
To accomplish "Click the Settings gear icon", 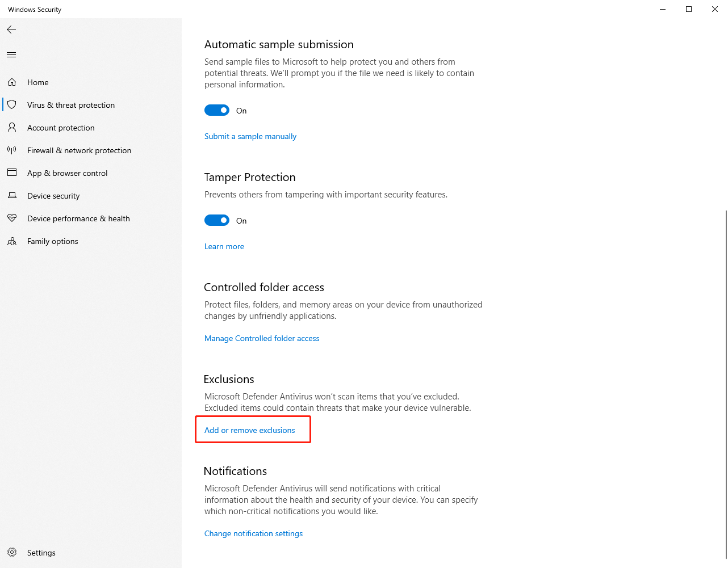I will (12, 553).
